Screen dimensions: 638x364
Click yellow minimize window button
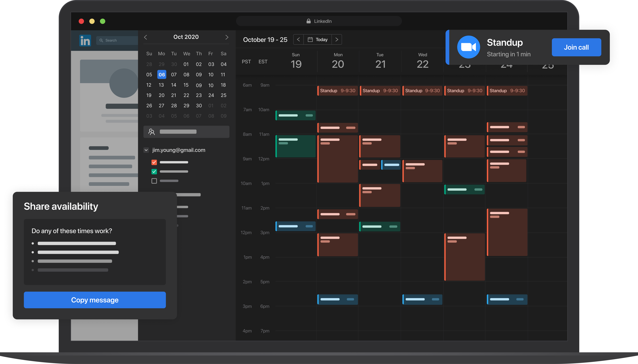(92, 21)
